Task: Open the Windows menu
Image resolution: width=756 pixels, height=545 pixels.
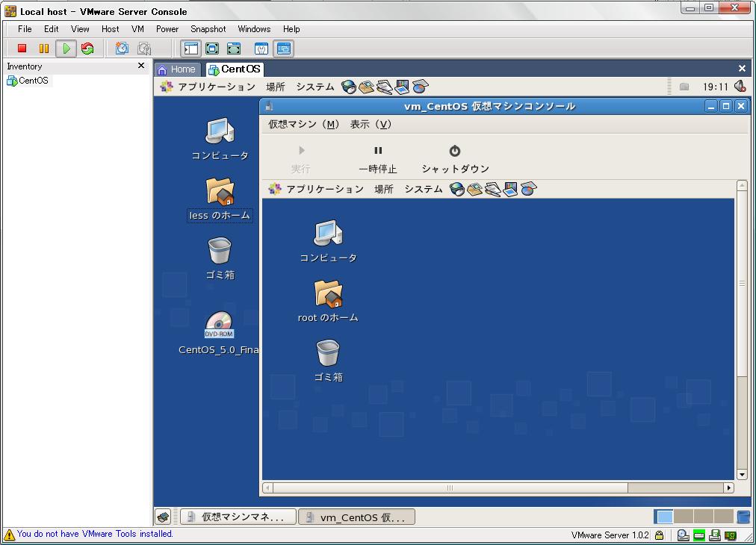Action: click(x=254, y=29)
